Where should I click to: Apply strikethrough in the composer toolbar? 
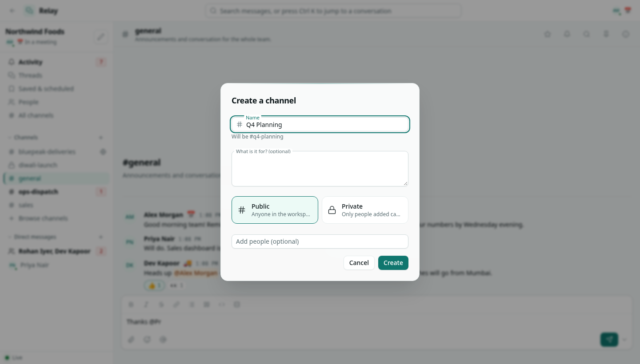pos(161,305)
